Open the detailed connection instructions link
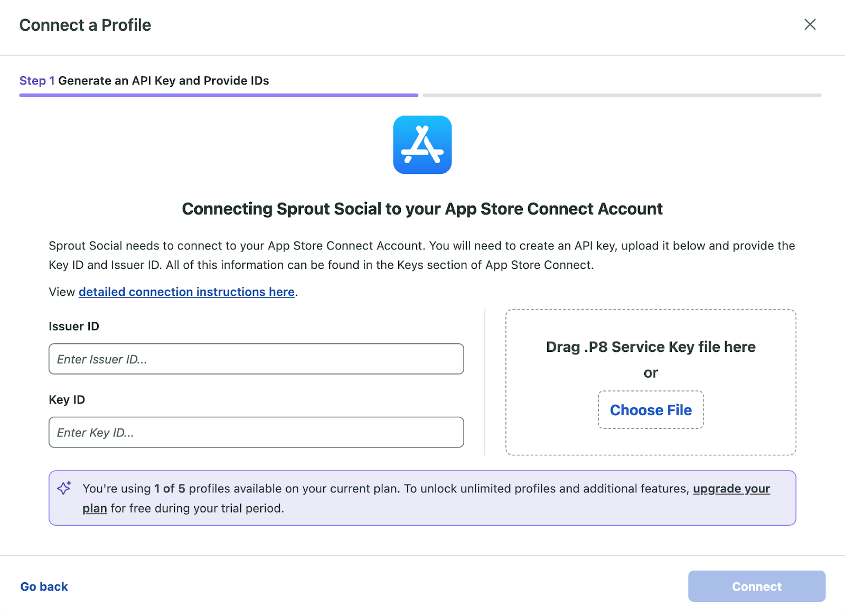The width and height of the screenshot is (845, 616). (186, 292)
